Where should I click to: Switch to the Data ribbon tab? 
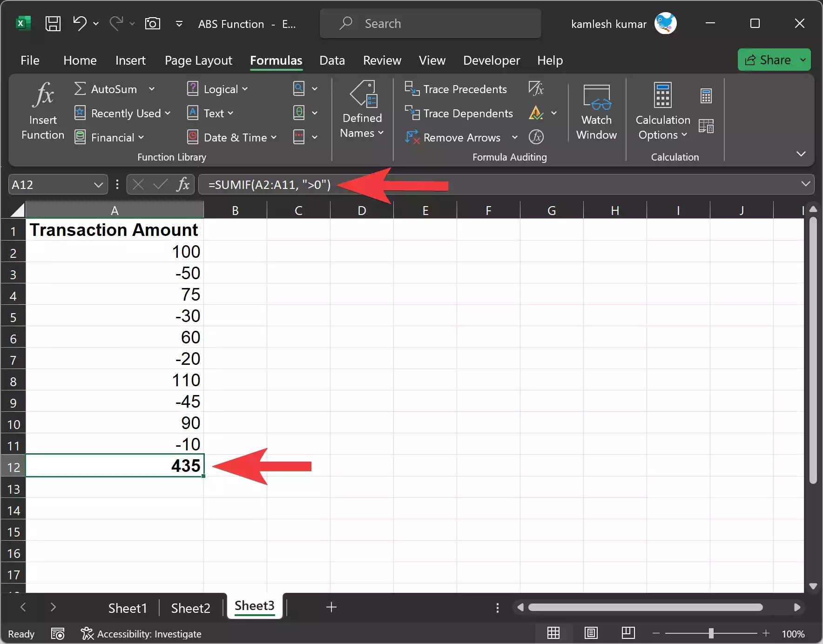(332, 60)
